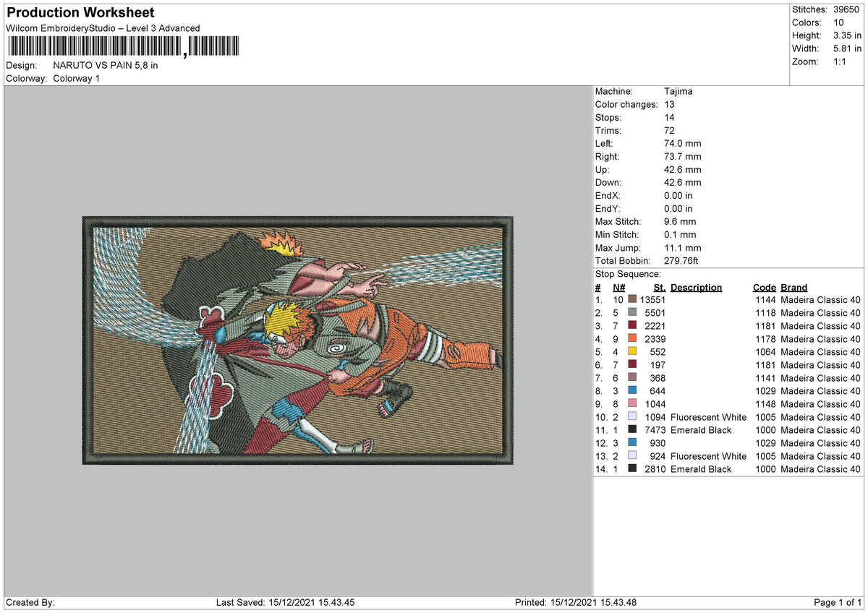Viewport: 868px width, 613px height.
Task: Select the blue swatch in stop row 12
Action: coord(632,443)
